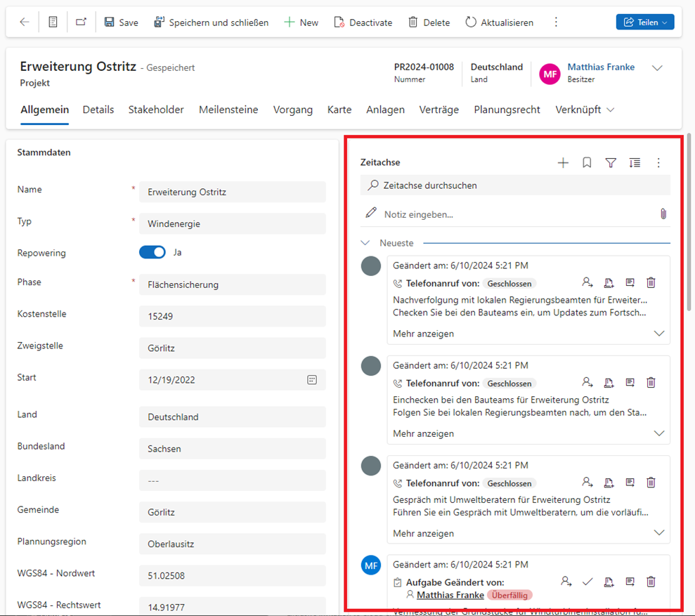Image resolution: width=695 pixels, height=616 pixels.
Task: Expand the first entry's Mehr anzeigen chevron
Action: click(658, 334)
